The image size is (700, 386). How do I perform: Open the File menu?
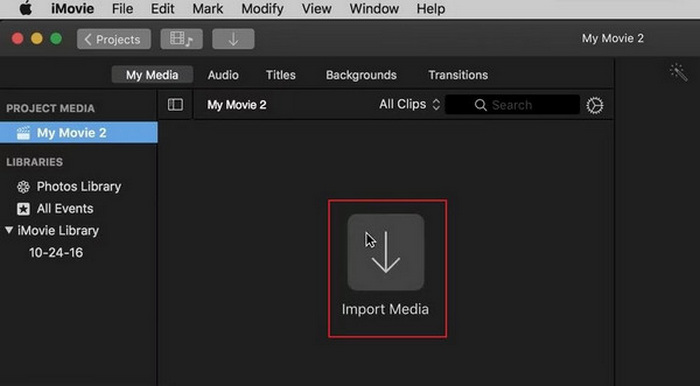pyautogui.click(x=122, y=8)
